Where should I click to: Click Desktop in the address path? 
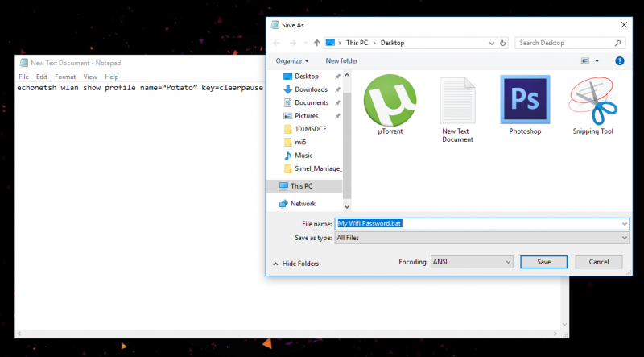click(x=392, y=43)
